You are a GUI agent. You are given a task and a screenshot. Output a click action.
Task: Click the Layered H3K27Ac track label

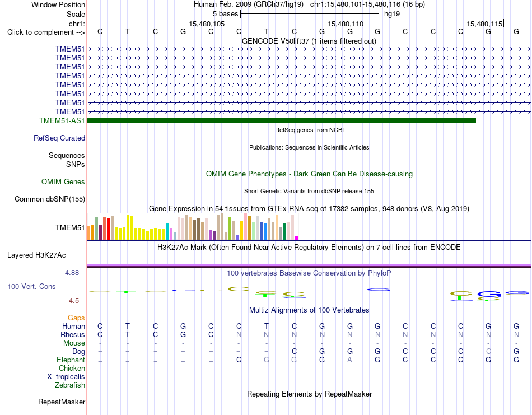click(36, 255)
